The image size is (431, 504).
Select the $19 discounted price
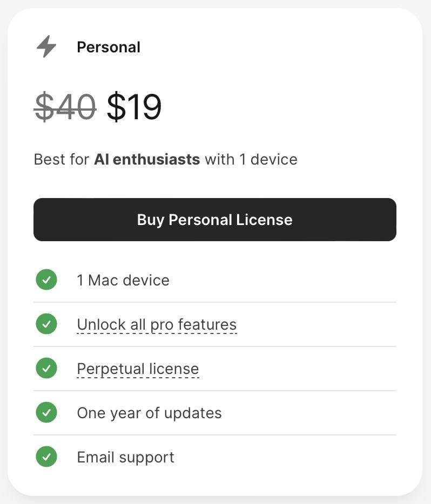click(x=134, y=106)
